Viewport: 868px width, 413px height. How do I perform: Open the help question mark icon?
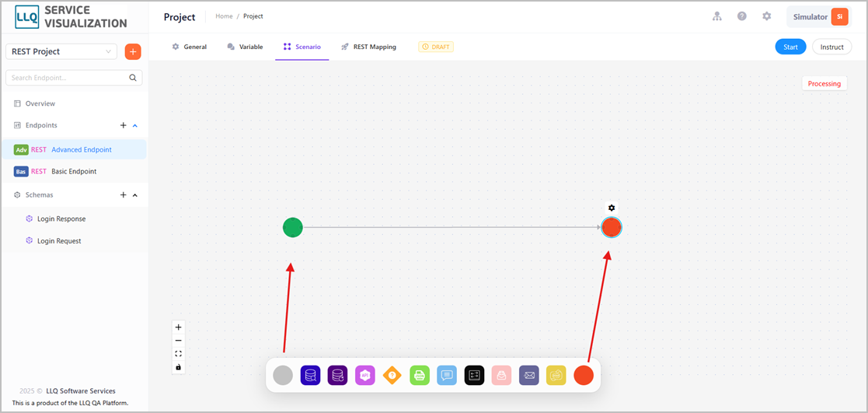pos(742,16)
